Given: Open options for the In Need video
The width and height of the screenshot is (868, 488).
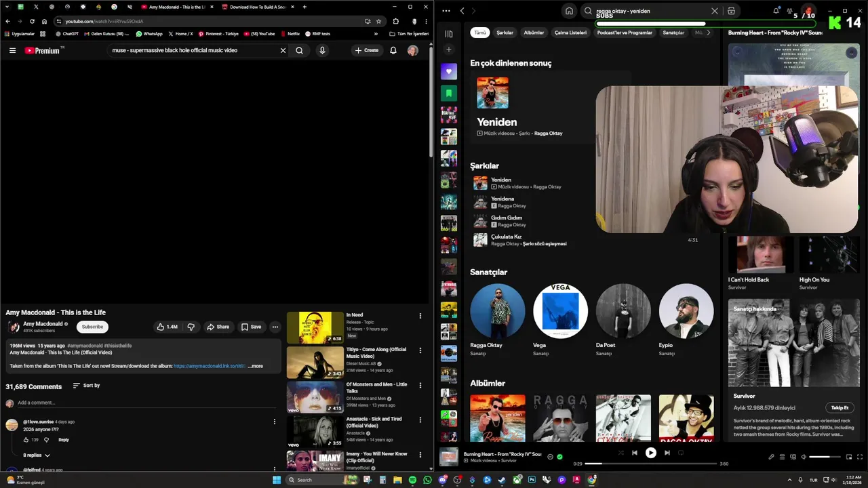Looking at the screenshot, I should tap(420, 316).
